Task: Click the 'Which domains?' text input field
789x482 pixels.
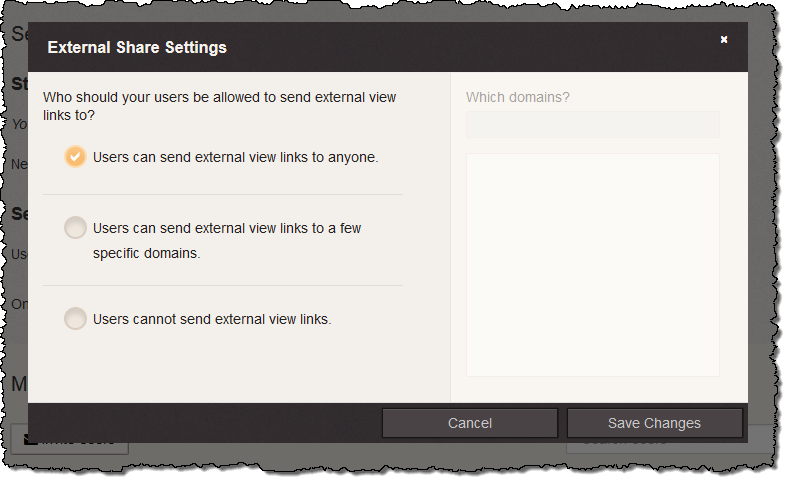Action: (592, 124)
